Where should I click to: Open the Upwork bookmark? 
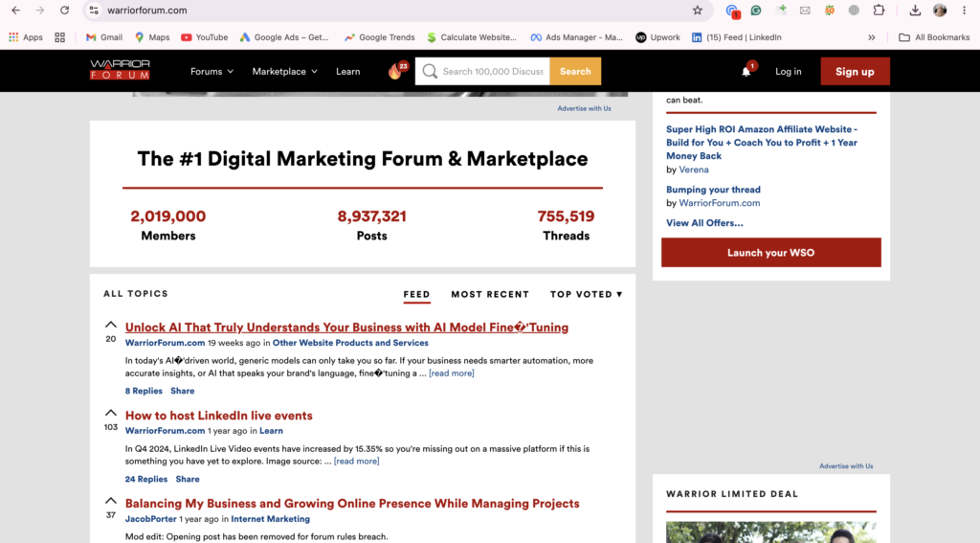(657, 37)
